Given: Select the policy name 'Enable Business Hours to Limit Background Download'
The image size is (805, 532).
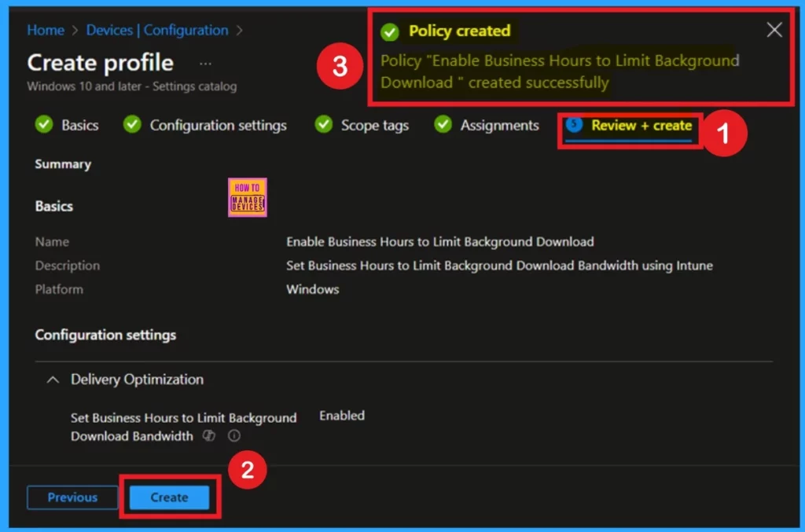Looking at the screenshot, I should (440, 241).
